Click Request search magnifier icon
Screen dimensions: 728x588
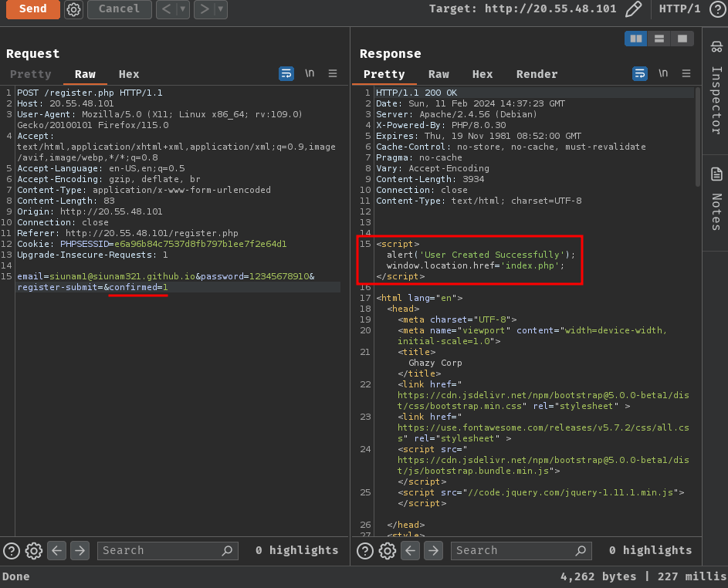[227, 551]
